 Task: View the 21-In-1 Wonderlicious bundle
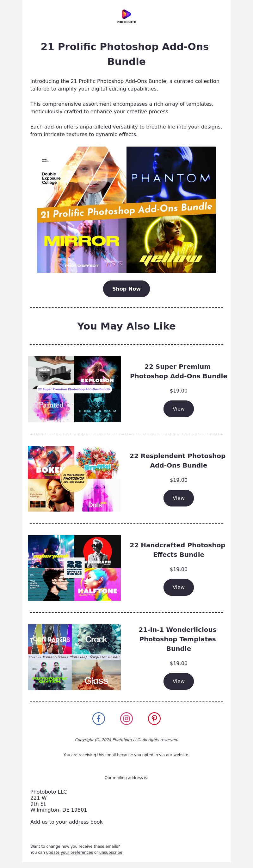point(179,681)
